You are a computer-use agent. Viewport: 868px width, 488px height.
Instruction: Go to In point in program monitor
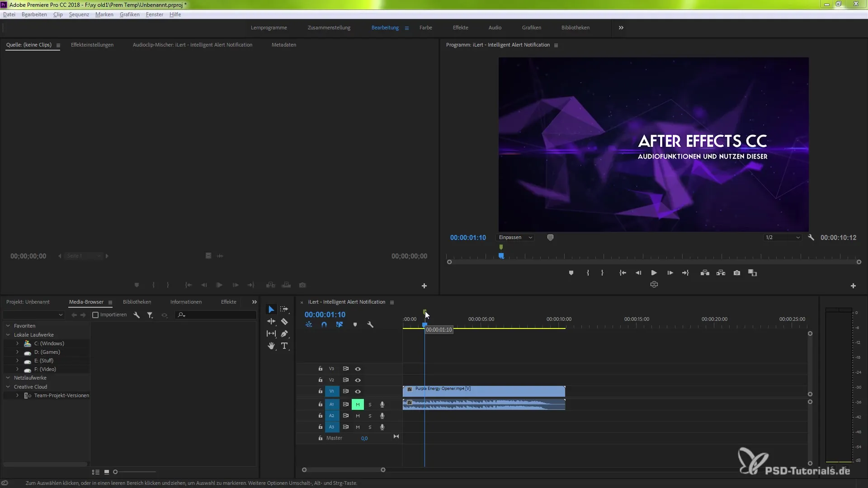[623, 273]
